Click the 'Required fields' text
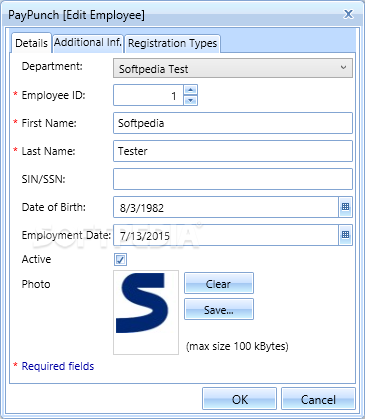 click(58, 366)
